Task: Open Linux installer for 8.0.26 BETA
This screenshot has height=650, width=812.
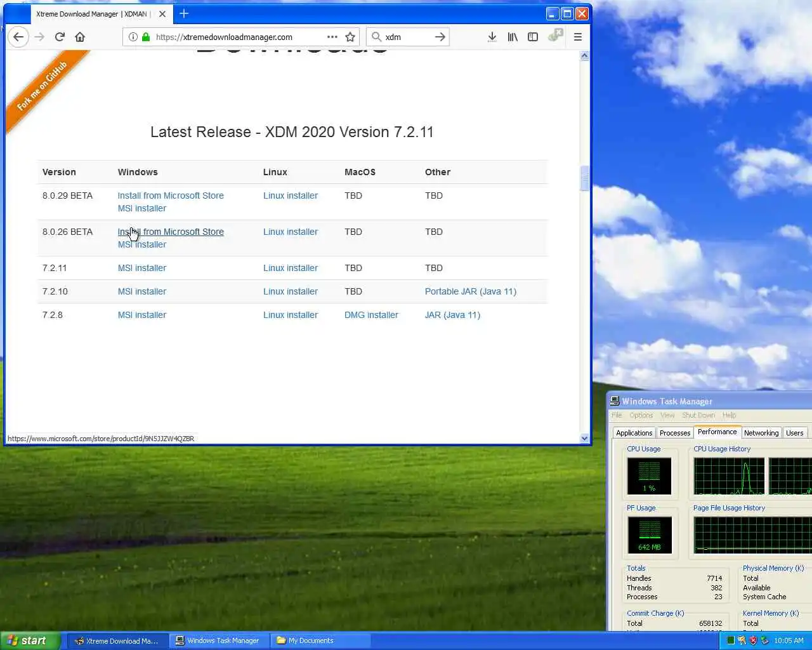Action: coord(291,232)
